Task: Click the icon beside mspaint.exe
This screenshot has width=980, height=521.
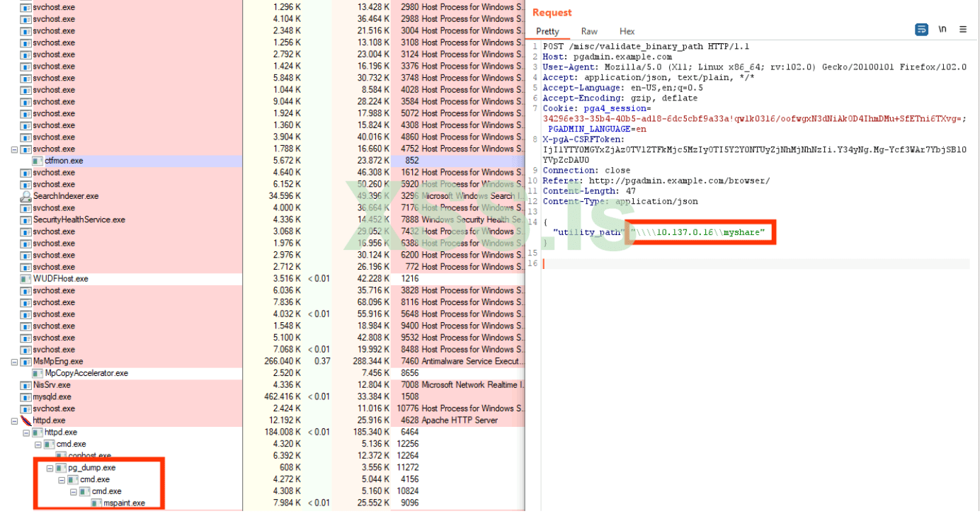Action: 96,503
